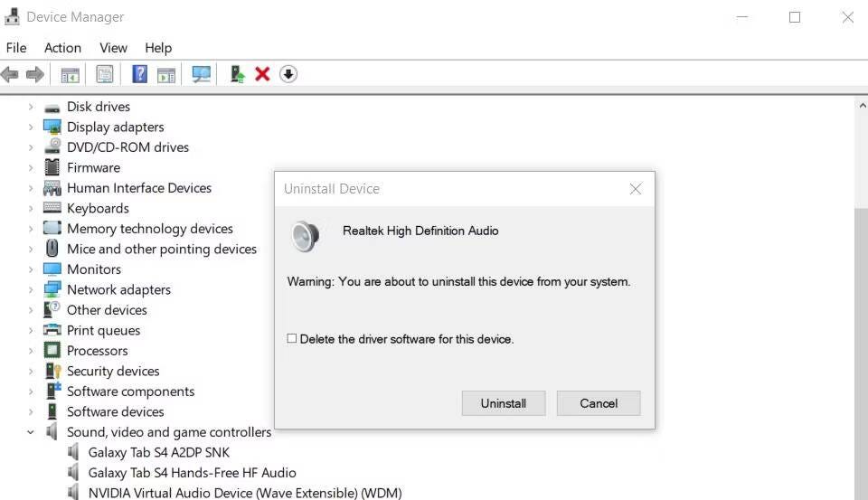The image size is (868, 500).
Task: Click the Cancel button in dialog
Action: coord(599,403)
